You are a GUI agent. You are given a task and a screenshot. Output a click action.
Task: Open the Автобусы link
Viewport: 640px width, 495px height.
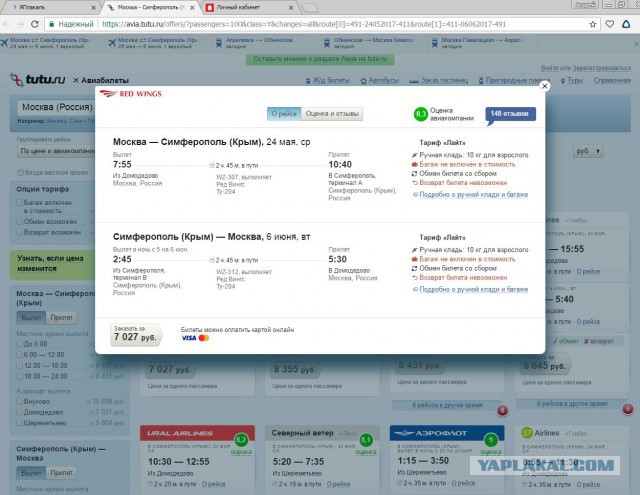pyautogui.click(x=380, y=80)
